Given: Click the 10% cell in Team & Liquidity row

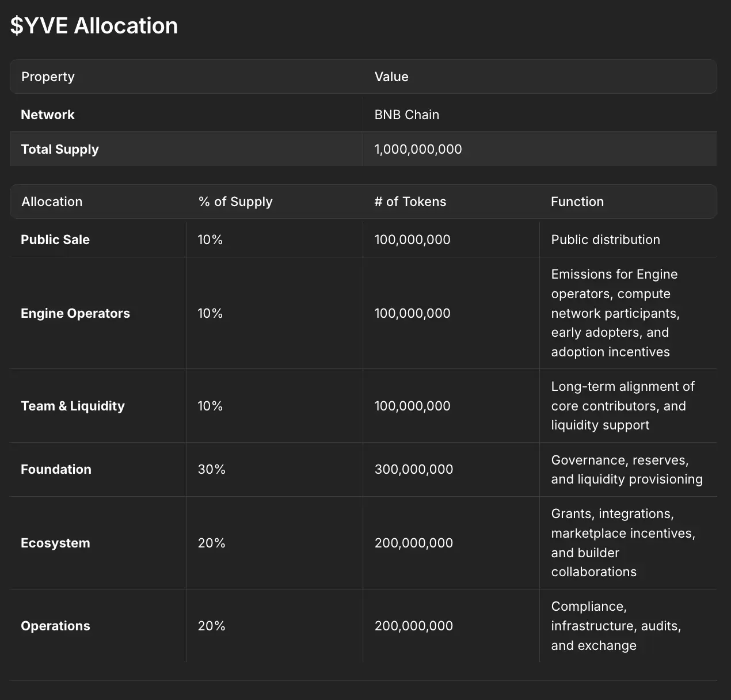Looking at the screenshot, I should coord(210,406).
